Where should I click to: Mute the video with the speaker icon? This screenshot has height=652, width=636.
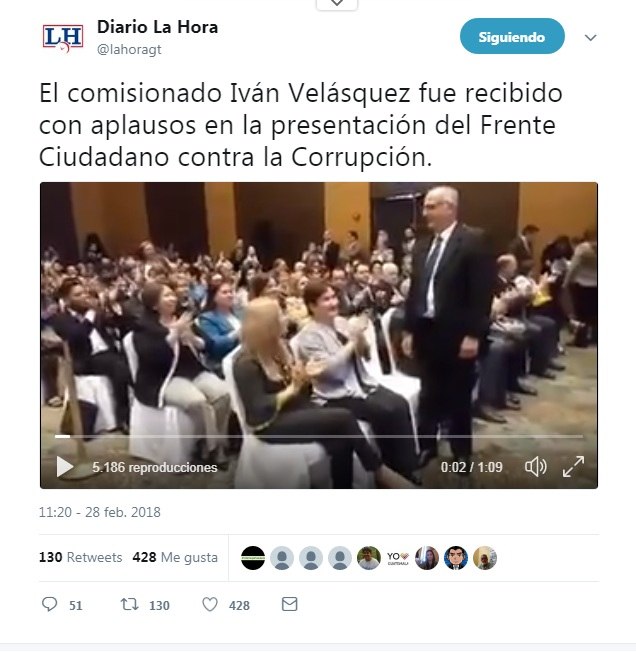[x=535, y=467]
